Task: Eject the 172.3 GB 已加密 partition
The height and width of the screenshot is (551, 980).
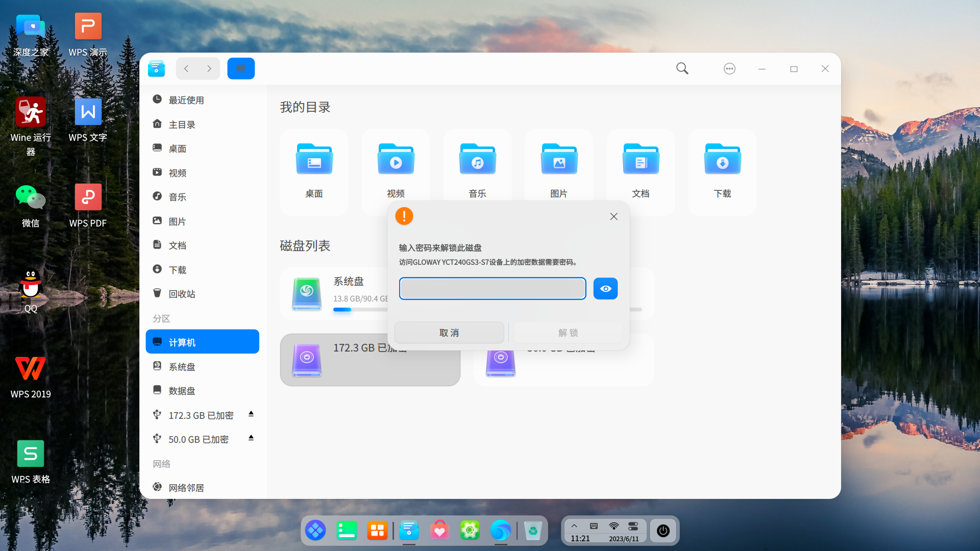Action: tap(251, 414)
